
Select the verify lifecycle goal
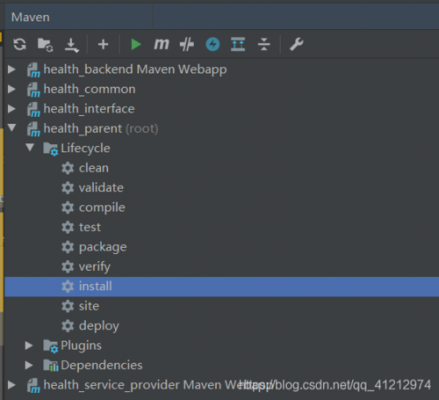tap(94, 267)
